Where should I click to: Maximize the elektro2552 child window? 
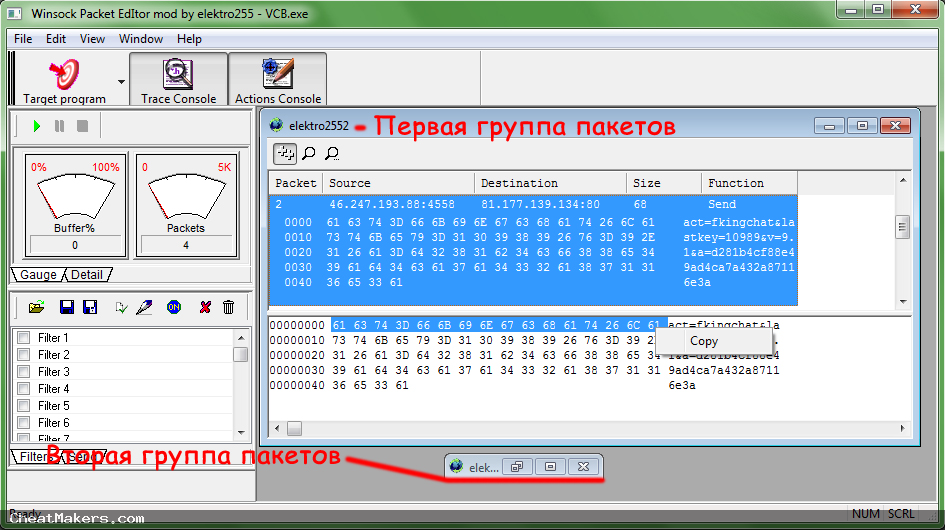click(x=862, y=125)
